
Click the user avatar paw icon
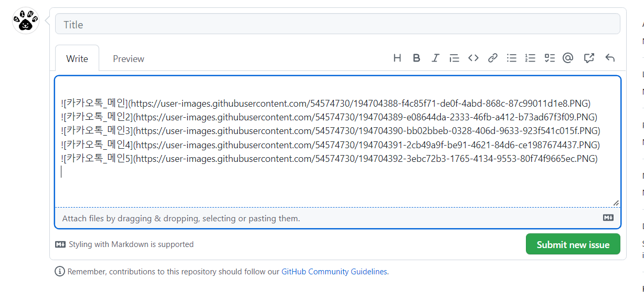click(26, 21)
